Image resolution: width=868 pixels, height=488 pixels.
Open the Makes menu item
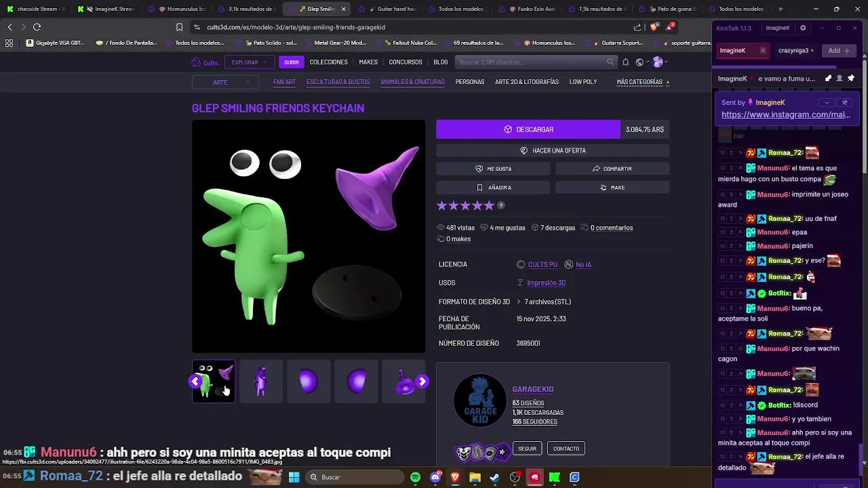pos(368,62)
